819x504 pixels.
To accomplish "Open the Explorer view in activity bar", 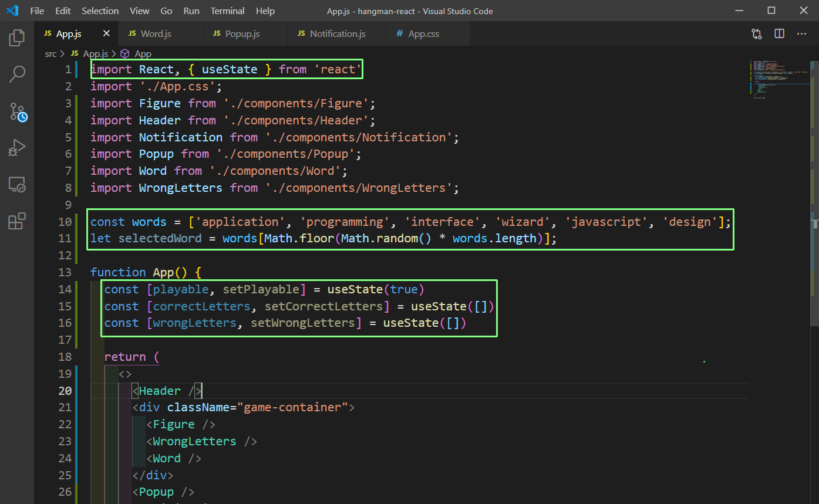I will 17,38.
